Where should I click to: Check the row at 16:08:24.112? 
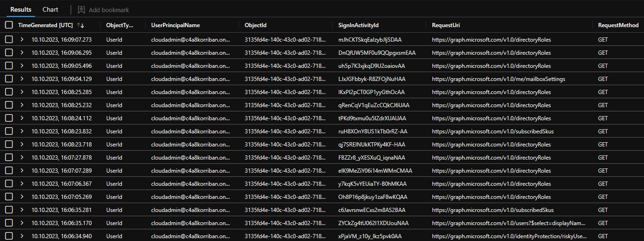(x=9, y=118)
